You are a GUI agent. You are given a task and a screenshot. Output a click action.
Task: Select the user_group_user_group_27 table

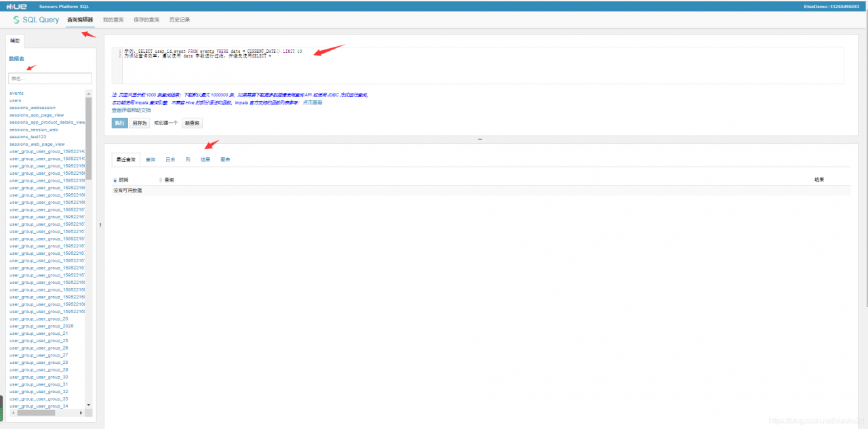pos(39,355)
